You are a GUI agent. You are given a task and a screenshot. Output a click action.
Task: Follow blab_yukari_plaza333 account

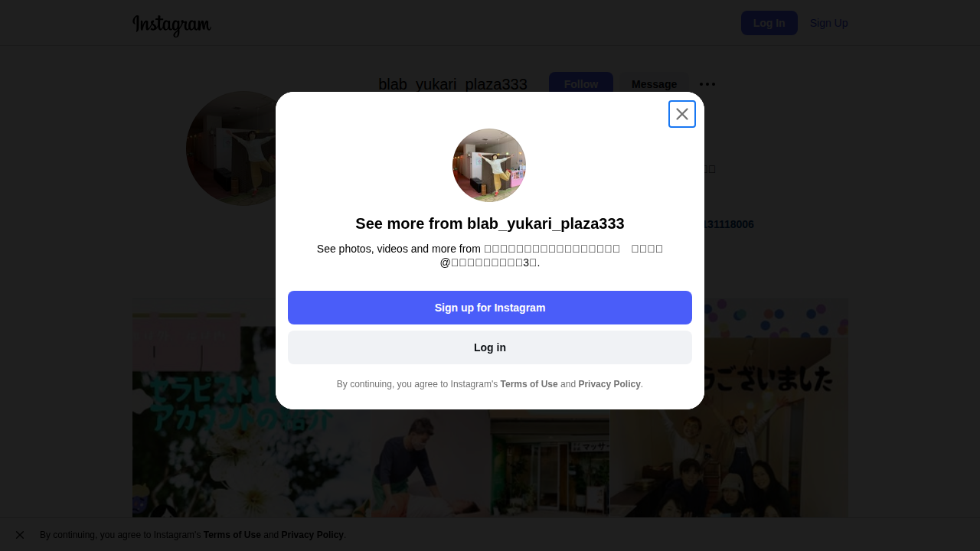click(581, 84)
